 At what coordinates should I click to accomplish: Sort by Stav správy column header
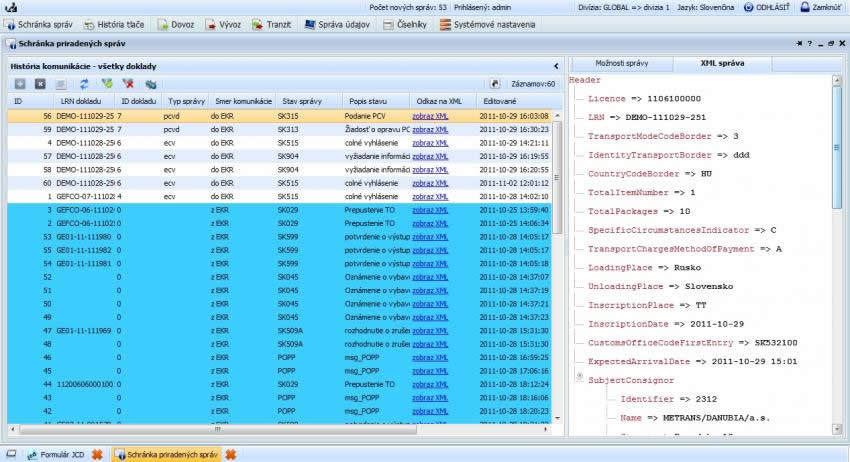coord(309,101)
